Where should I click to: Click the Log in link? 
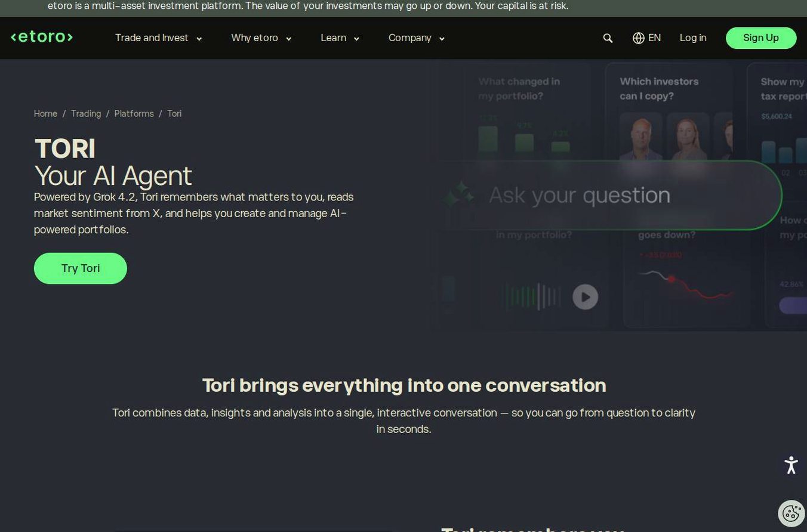coord(693,38)
